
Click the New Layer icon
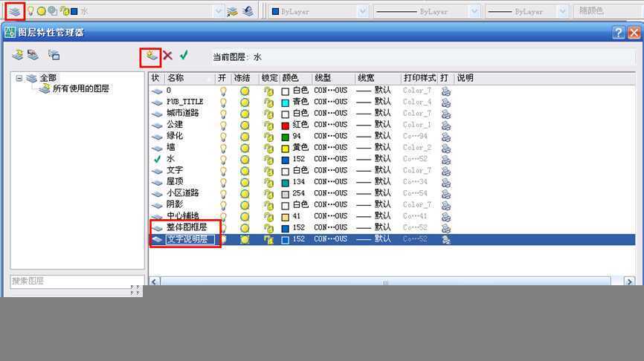(x=151, y=56)
